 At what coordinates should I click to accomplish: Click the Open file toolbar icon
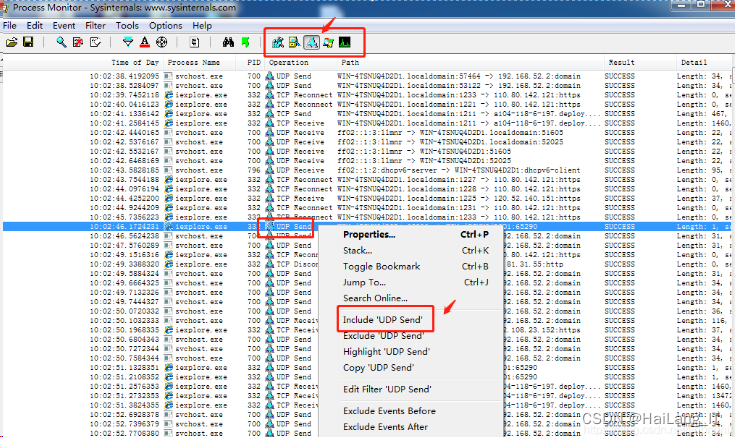click(12, 42)
